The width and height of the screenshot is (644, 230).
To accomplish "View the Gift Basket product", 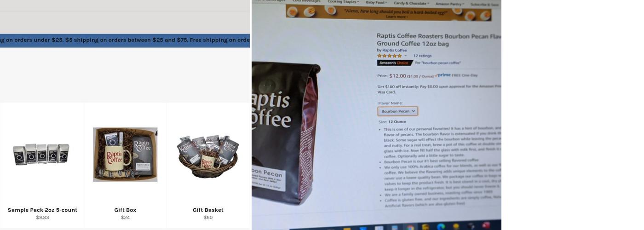I will pos(208,210).
